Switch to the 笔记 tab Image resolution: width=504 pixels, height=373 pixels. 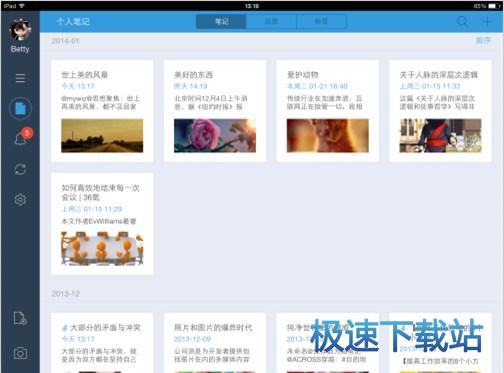(x=221, y=22)
